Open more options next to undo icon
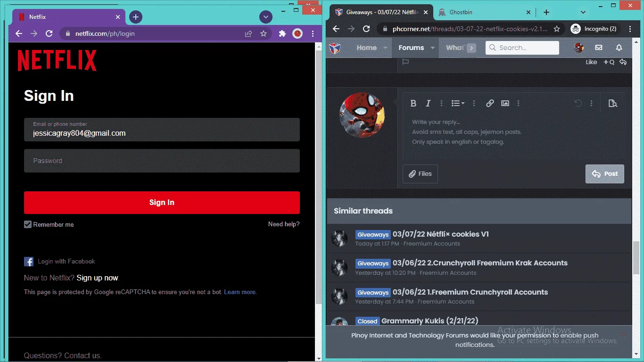 [x=591, y=103]
